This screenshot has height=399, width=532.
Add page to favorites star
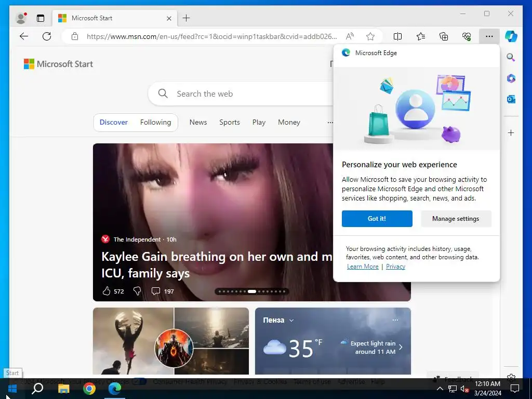click(370, 36)
